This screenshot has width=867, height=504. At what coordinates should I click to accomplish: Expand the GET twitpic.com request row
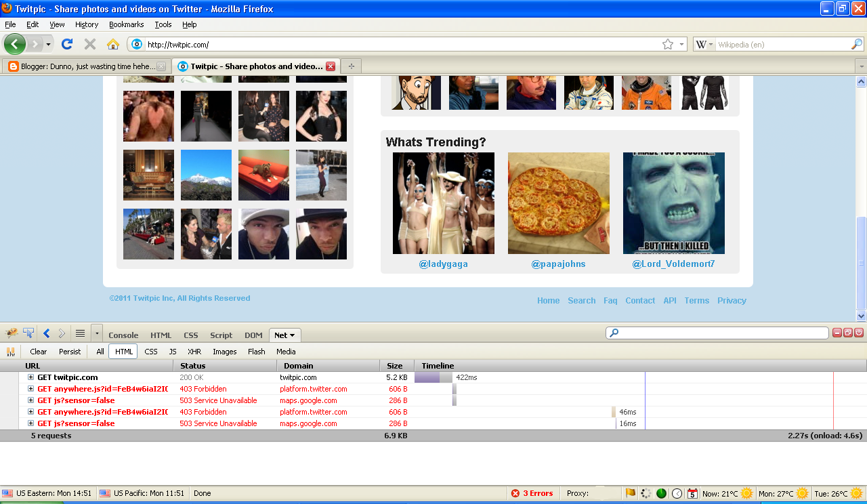[30, 377]
